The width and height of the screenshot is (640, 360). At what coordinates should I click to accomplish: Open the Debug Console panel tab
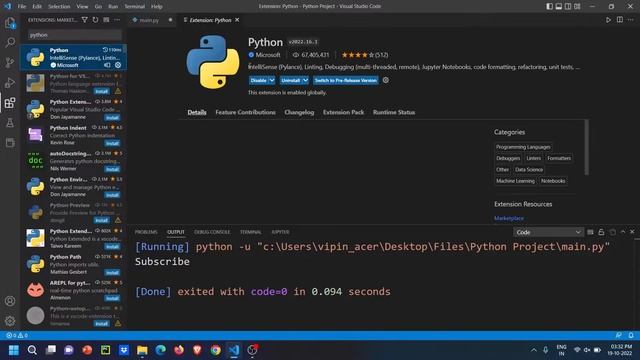(x=212, y=232)
